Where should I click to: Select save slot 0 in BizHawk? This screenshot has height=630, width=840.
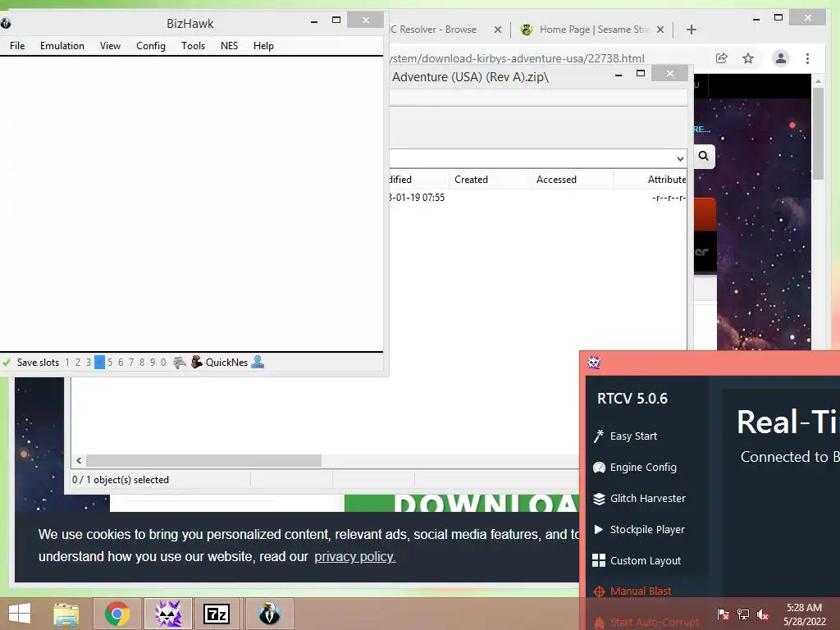point(163,363)
